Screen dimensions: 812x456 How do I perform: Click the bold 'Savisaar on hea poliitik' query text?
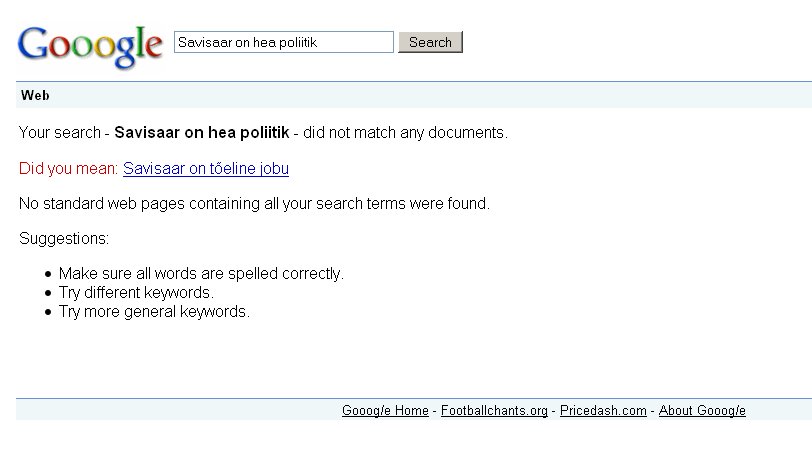202,132
